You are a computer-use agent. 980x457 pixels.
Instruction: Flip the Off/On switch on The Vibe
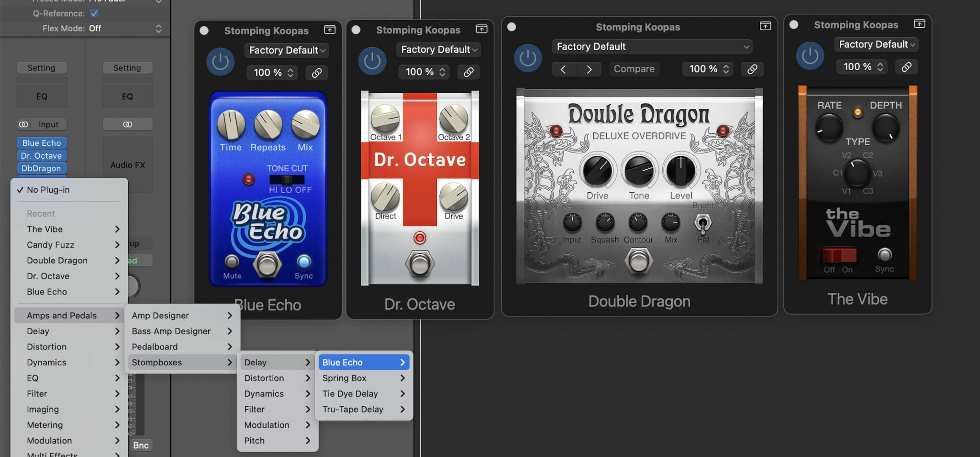tap(838, 255)
